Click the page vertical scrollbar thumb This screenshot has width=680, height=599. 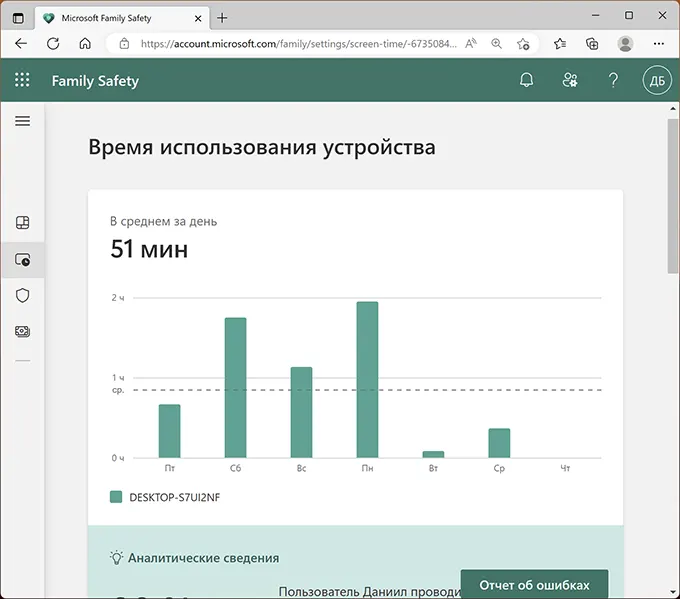pos(673,196)
